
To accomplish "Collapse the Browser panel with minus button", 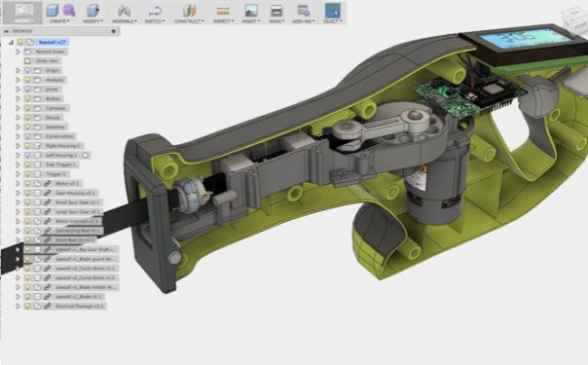I will click(x=7, y=31).
